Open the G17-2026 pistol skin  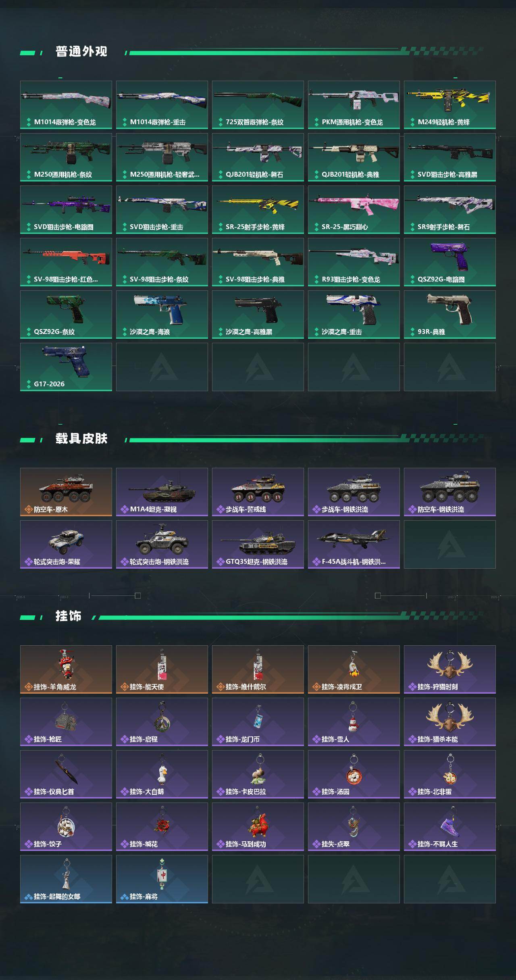click(66, 367)
